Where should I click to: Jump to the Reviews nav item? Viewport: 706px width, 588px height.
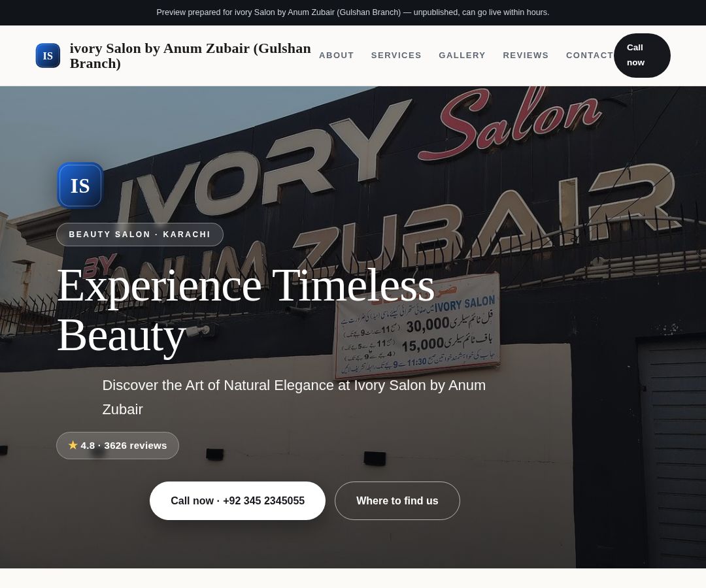pos(526,56)
